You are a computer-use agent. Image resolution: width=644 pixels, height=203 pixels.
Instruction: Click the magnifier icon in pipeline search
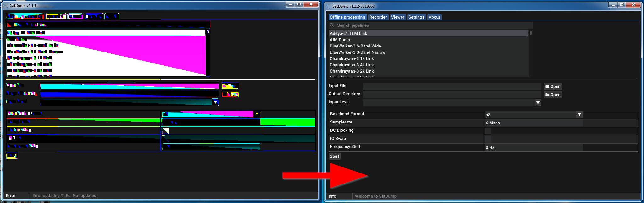(x=332, y=25)
